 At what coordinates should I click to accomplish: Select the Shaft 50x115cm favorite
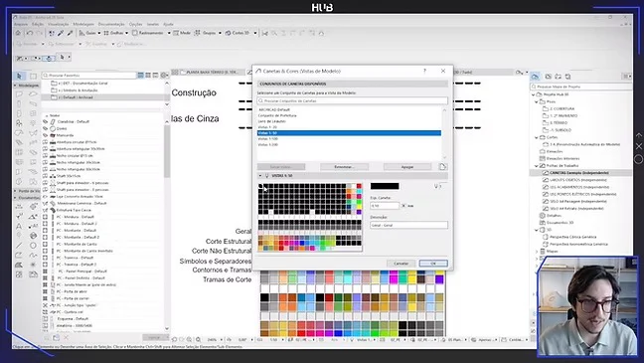pos(69,176)
